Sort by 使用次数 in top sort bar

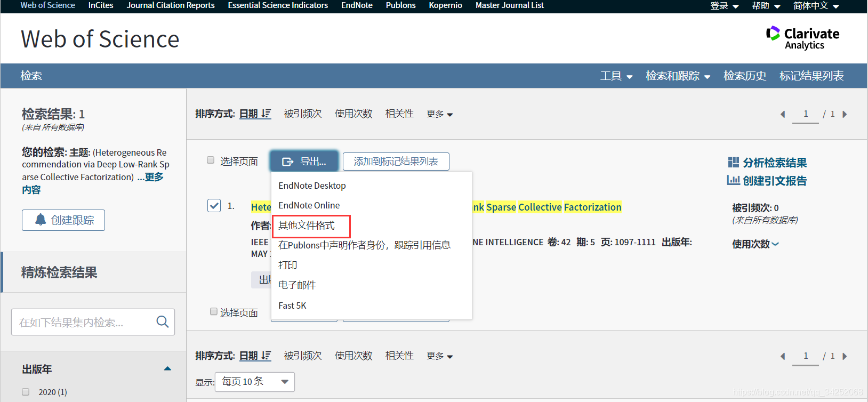point(353,114)
